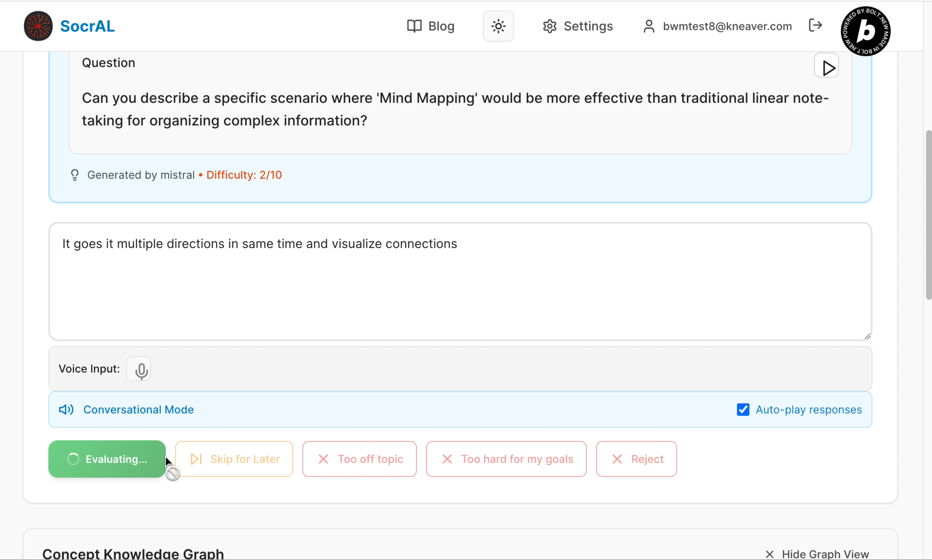Mark question Too hard for my goals

(506, 459)
